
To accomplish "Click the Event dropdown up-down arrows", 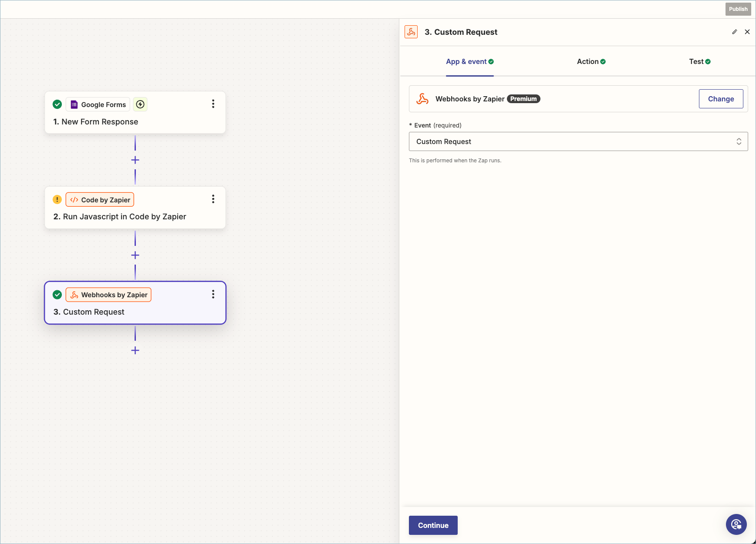I will point(739,141).
